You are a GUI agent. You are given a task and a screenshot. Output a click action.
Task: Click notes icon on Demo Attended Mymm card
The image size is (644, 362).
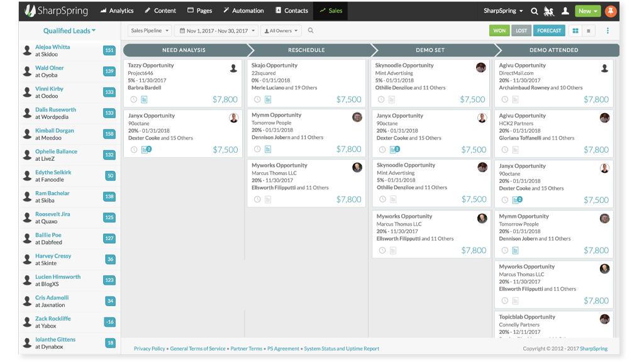click(x=516, y=250)
